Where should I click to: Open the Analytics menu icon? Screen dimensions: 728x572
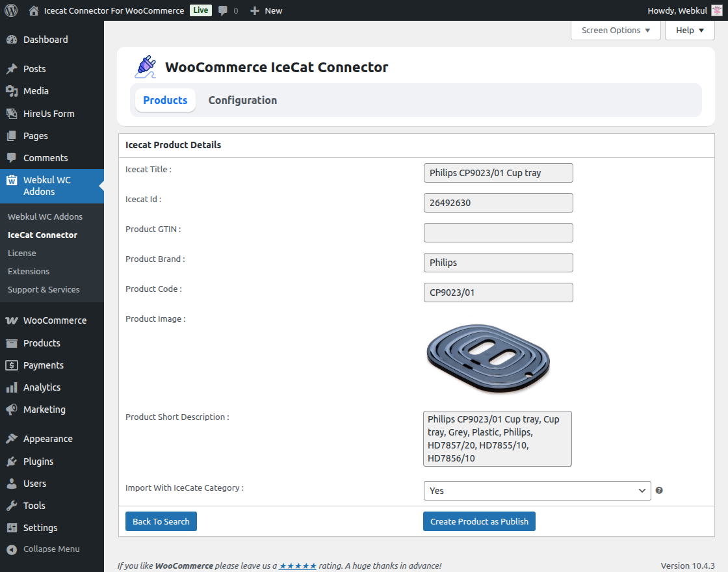tap(12, 387)
